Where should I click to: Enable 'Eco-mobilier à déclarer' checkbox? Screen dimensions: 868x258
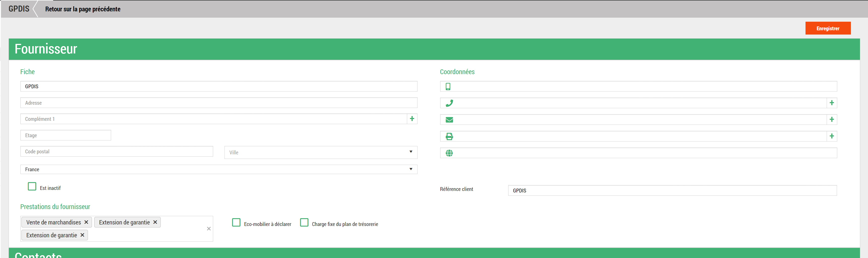236,223
